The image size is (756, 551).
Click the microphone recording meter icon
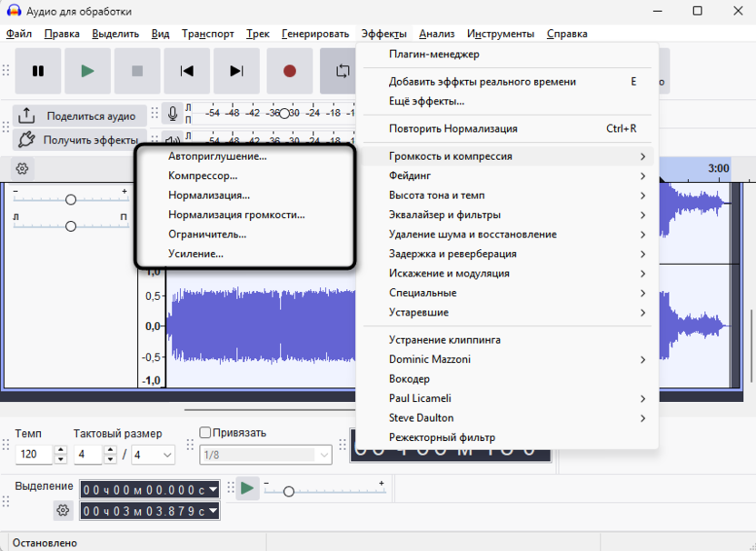(172, 114)
